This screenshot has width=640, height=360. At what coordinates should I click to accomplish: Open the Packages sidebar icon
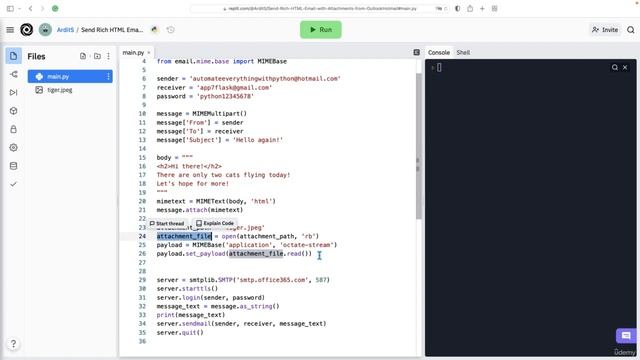click(13, 111)
